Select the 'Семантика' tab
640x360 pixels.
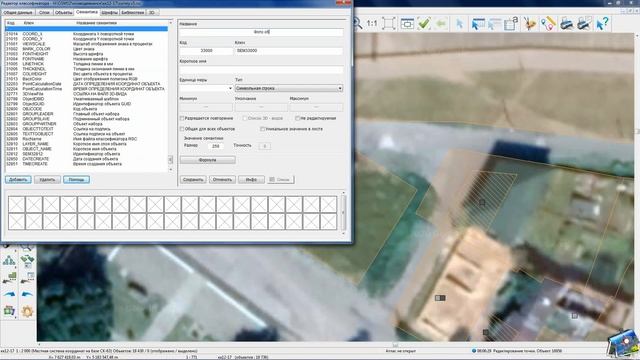coord(87,12)
